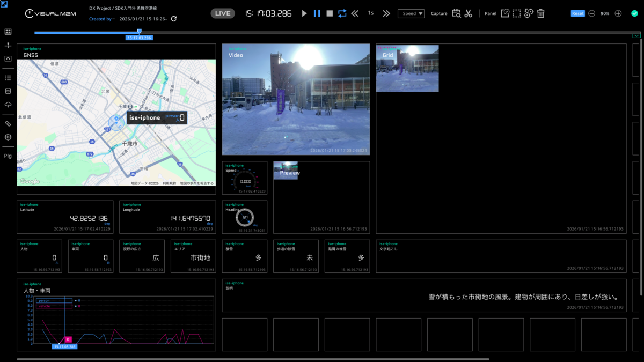The image size is (644, 362).
Task: Click the dashed rectangle panel select icon
Action: [517, 13]
